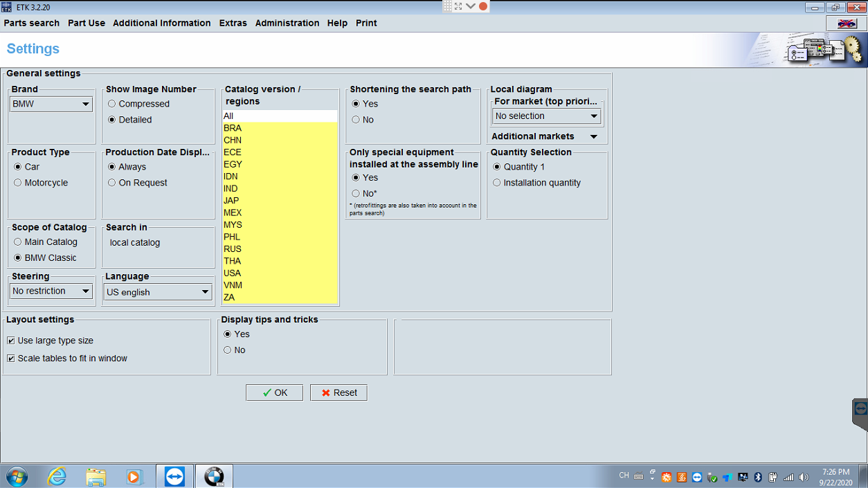The image size is (868, 488).
Task: Set Display tips and tricks to No
Action: coord(227,350)
